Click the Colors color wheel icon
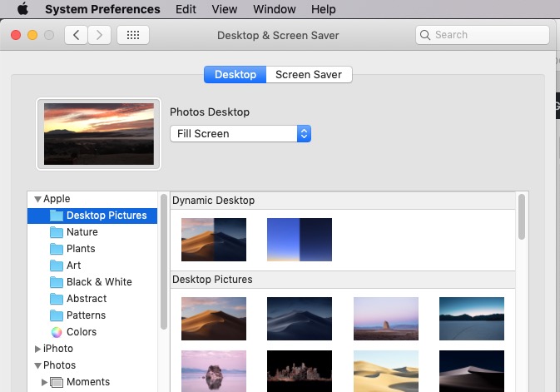The image size is (560, 392). [57, 332]
